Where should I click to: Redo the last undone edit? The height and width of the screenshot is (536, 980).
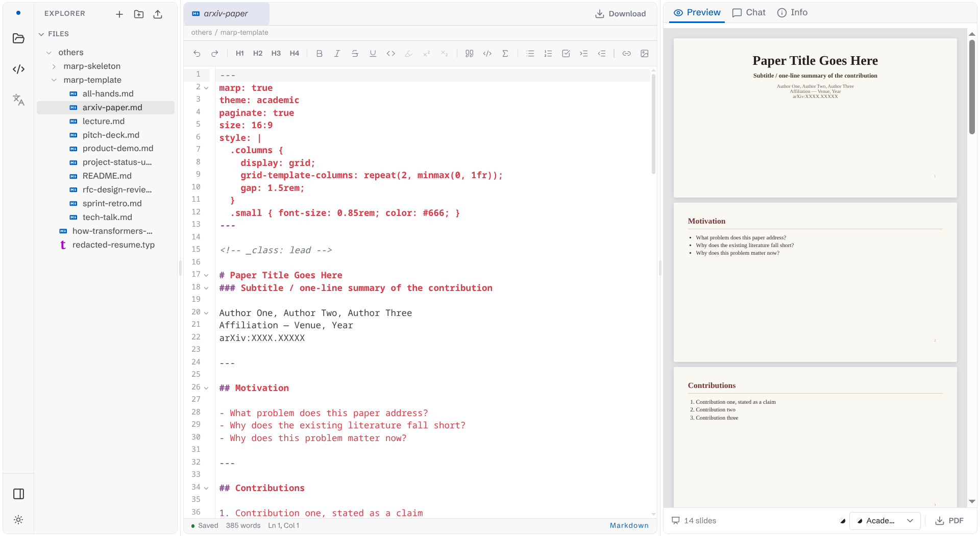pos(215,54)
